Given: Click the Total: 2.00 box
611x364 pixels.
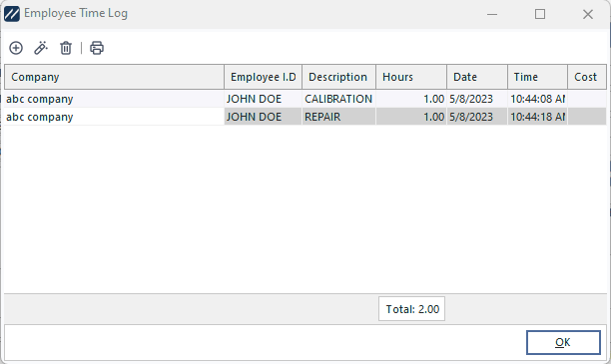Looking at the screenshot, I should point(411,309).
